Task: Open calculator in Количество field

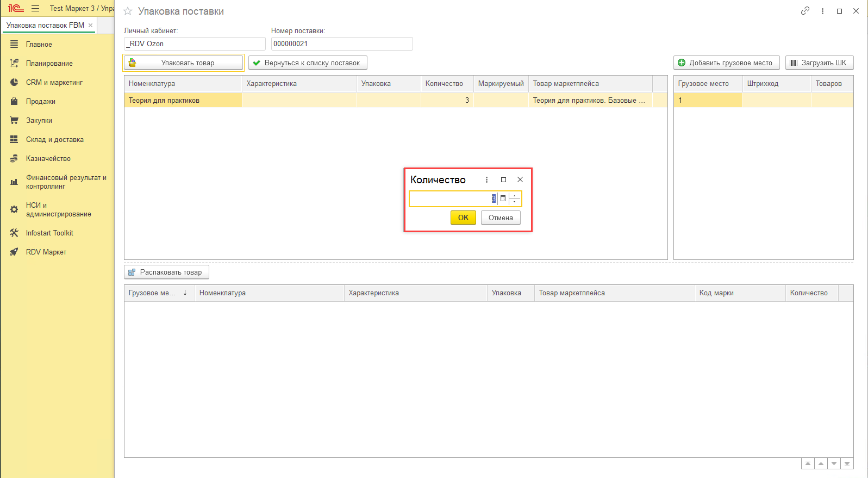Action: [503, 198]
